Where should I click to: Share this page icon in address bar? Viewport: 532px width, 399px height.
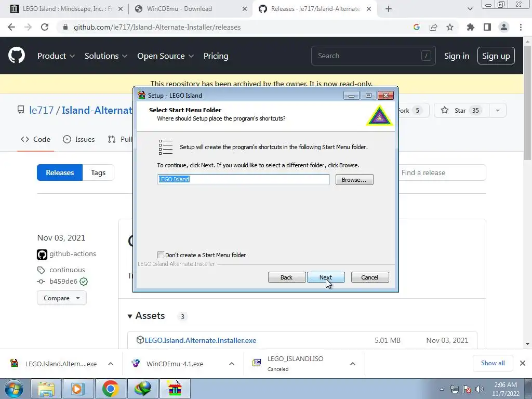point(433,27)
